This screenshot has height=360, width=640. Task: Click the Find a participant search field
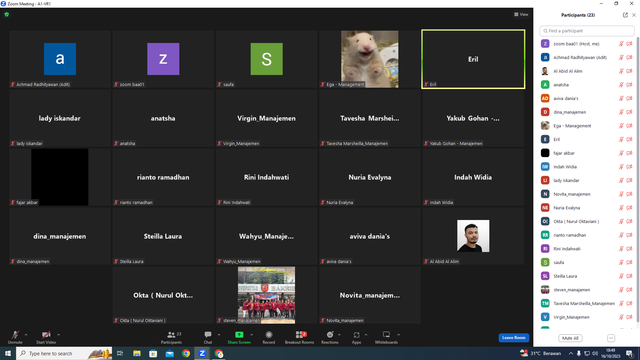point(587,31)
